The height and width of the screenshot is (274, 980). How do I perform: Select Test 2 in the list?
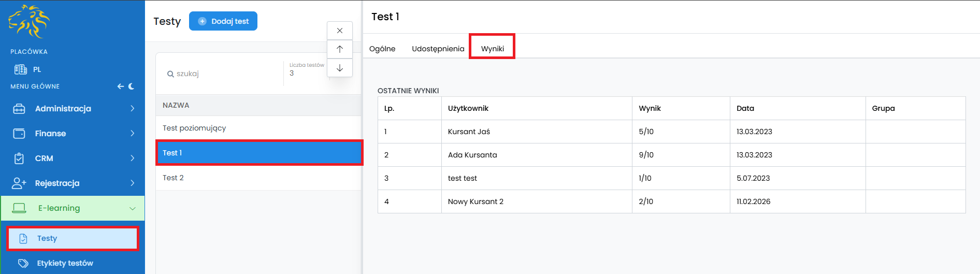(173, 178)
